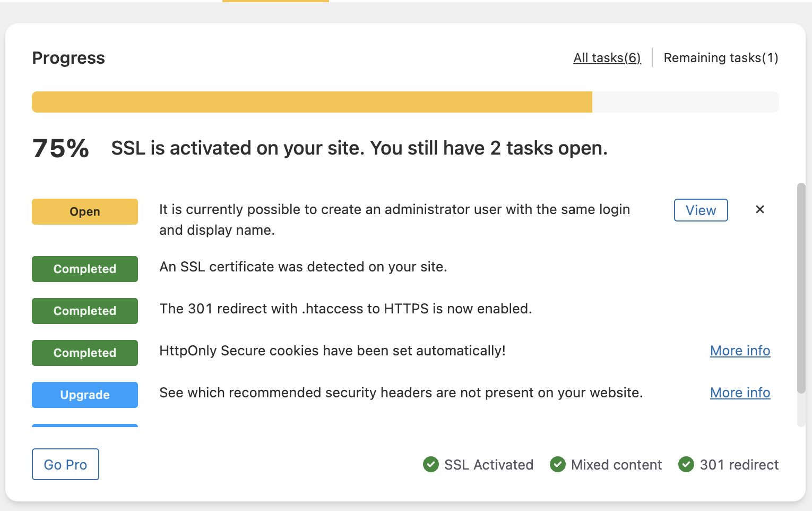Switch to the Remaining tasks(1) view
The height and width of the screenshot is (511, 812).
[720, 57]
